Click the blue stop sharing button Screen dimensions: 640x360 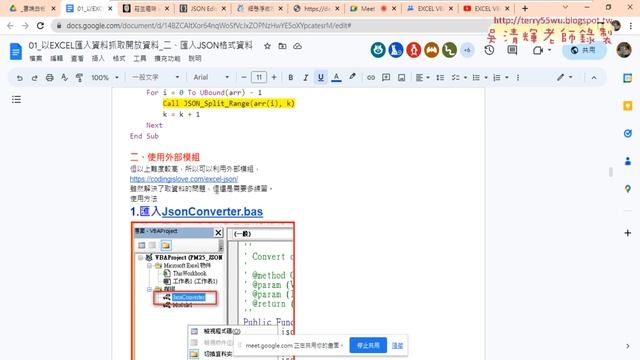[x=368, y=345]
